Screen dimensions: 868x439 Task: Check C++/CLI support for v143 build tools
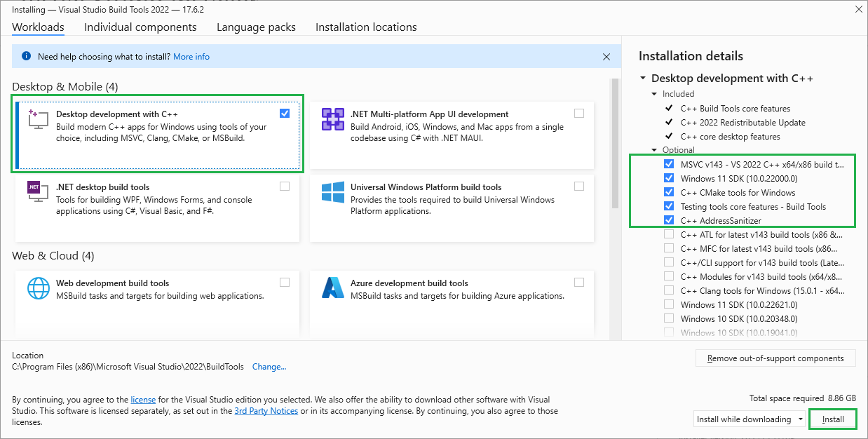tap(669, 262)
